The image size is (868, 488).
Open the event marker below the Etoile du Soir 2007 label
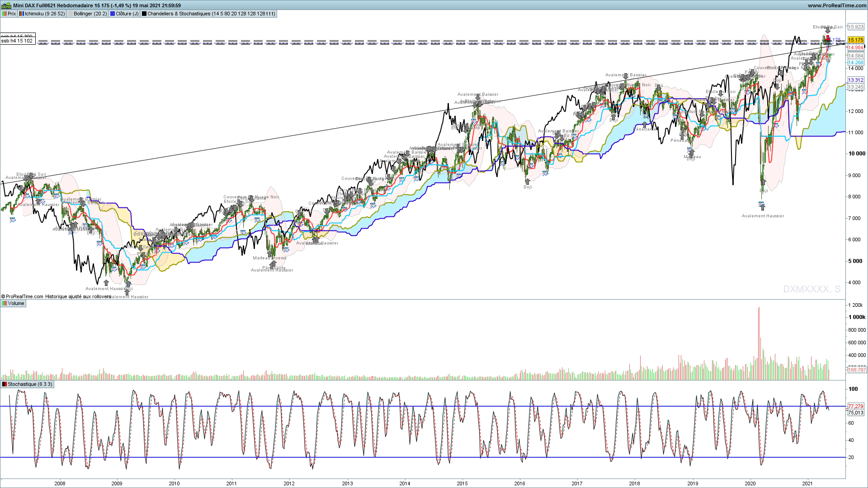point(27,196)
